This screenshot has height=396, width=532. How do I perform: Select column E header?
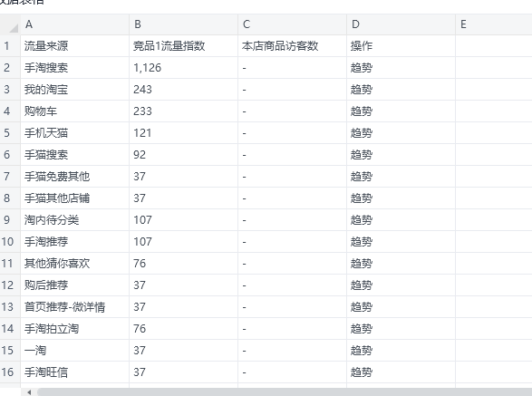point(494,24)
